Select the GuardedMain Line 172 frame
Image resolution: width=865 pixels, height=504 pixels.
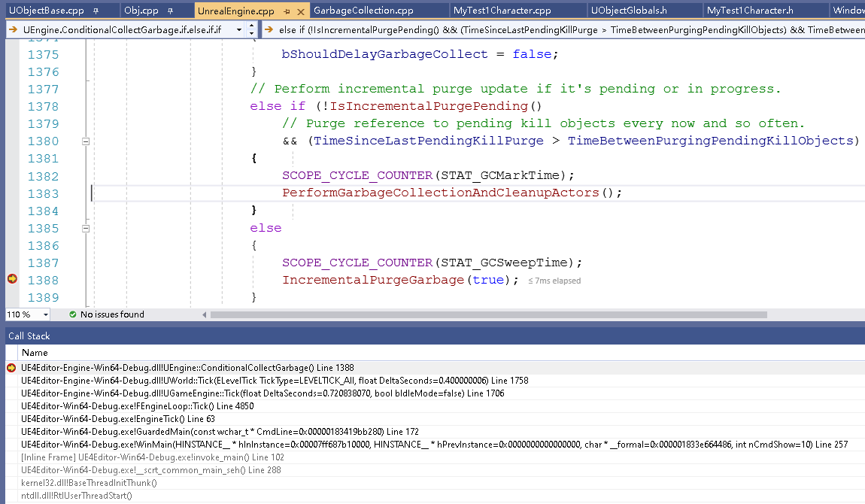click(x=220, y=431)
